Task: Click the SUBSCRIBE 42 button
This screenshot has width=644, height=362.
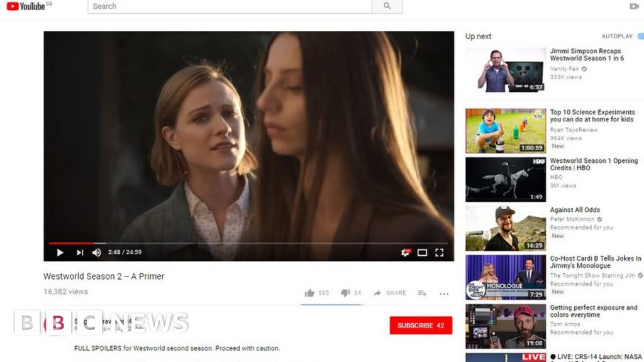Action: pyautogui.click(x=421, y=325)
